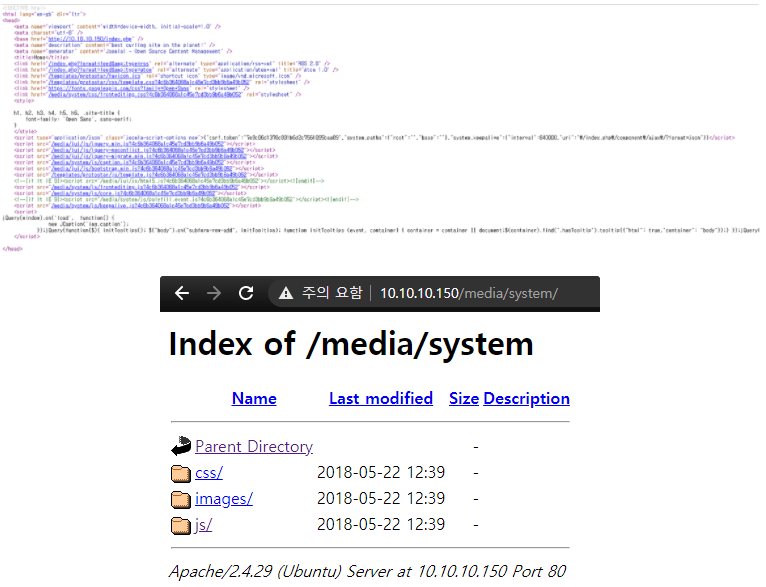Click the browser forward arrow

point(214,293)
